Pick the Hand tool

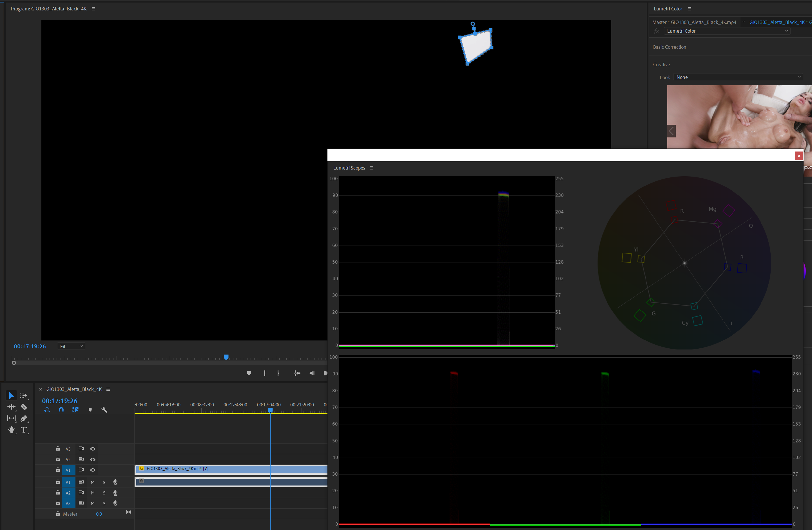(x=11, y=430)
